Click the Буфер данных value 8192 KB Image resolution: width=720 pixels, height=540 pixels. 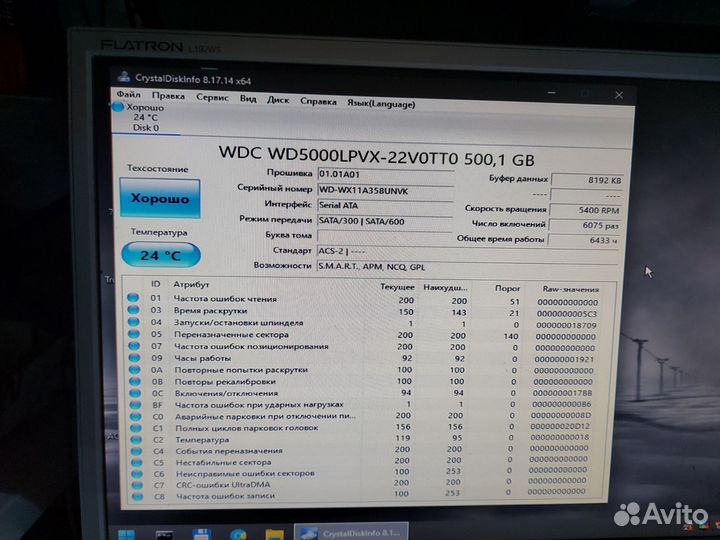pos(587,180)
